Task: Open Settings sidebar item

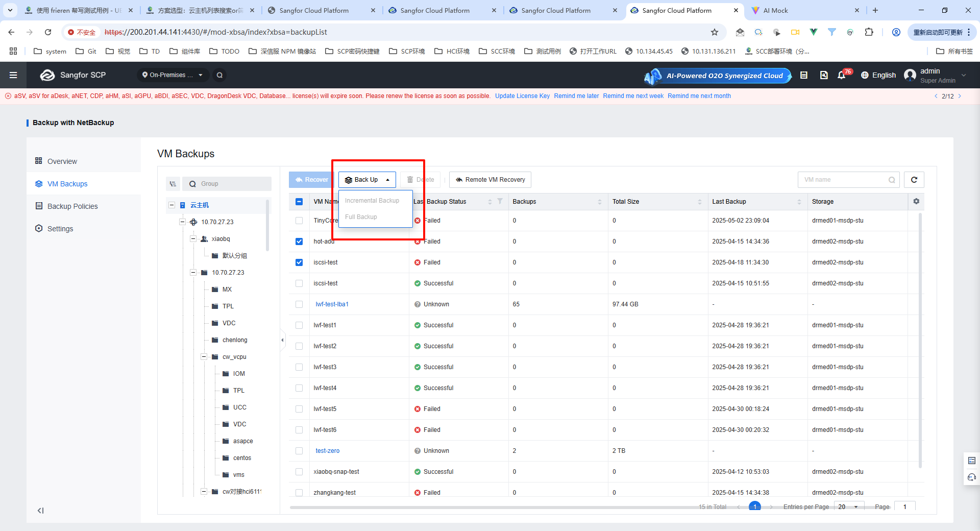Action: 84,229
